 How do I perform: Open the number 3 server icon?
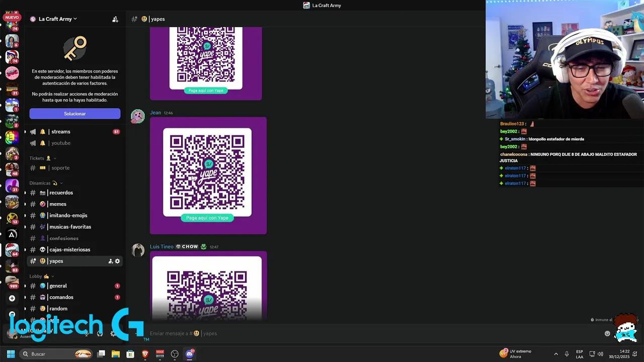click(x=11, y=137)
